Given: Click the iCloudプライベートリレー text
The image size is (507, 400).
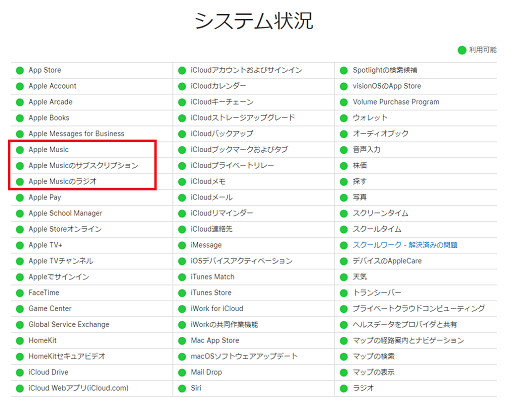Looking at the screenshot, I should click(232, 166).
